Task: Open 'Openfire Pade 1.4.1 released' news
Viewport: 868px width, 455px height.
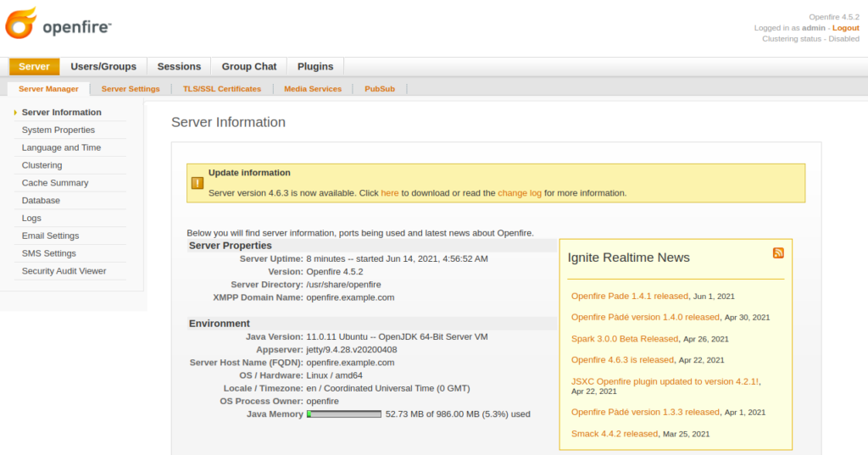Action: 630,297
